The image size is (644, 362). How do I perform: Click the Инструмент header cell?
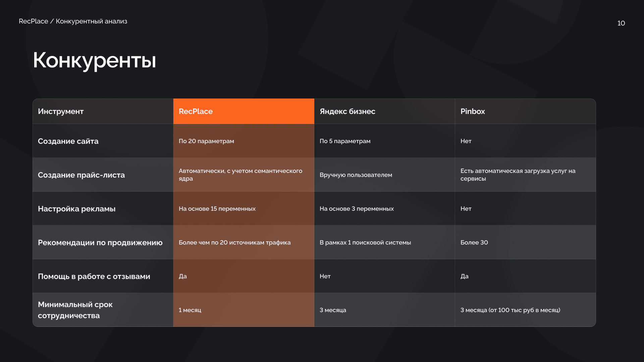61,111
